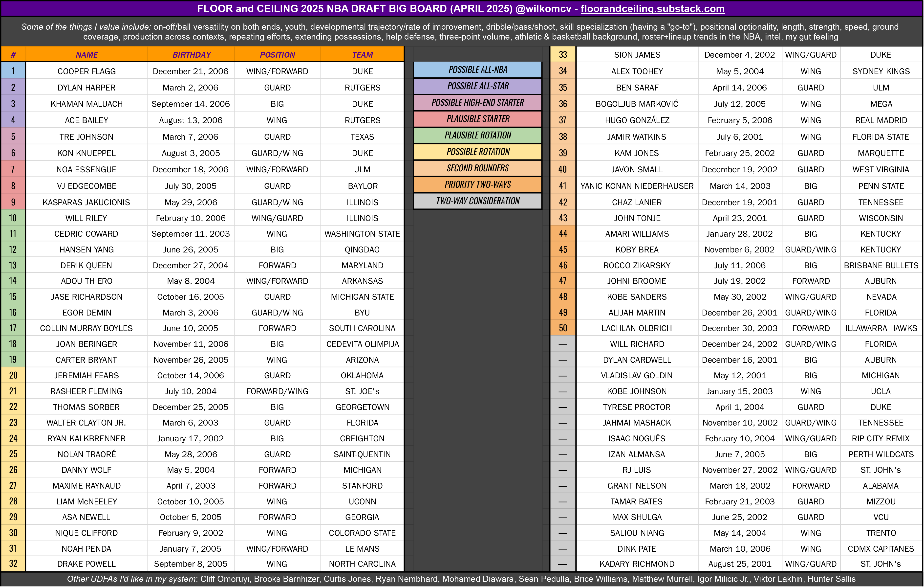Select the THOMAS SORBER name cell
The image size is (924, 587).
coord(87,407)
